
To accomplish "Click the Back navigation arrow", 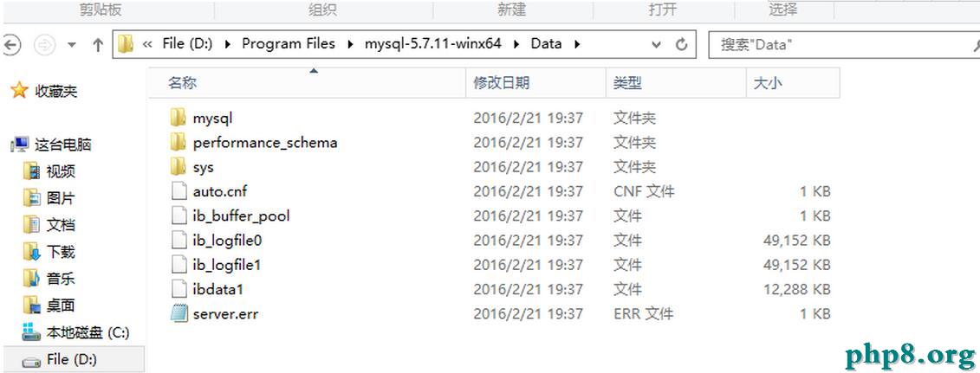I will pos(11,44).
